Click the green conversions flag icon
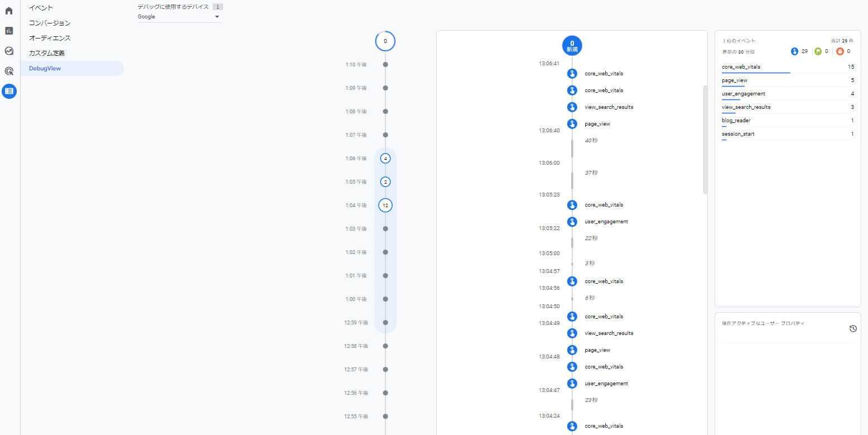The image size is (868, 435). (818, 51)
